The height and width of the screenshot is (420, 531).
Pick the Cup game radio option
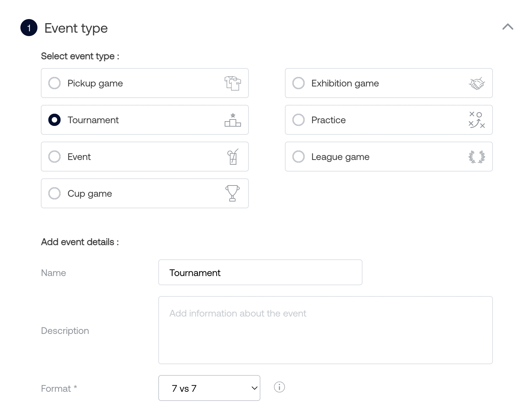(x=54, y=193)
